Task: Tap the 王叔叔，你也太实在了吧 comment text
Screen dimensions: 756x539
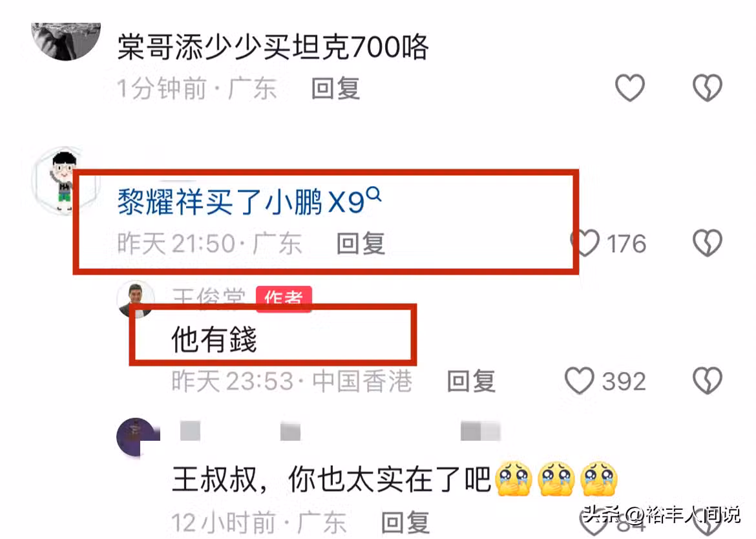Action: pyautogui.click(x=331, y=479)
